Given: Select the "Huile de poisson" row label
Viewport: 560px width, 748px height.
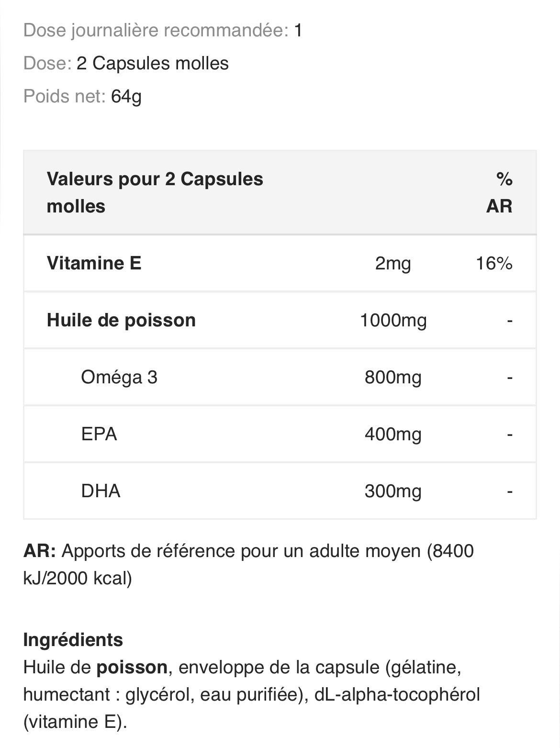Looking at the screenshot, I should coord(121,320).
